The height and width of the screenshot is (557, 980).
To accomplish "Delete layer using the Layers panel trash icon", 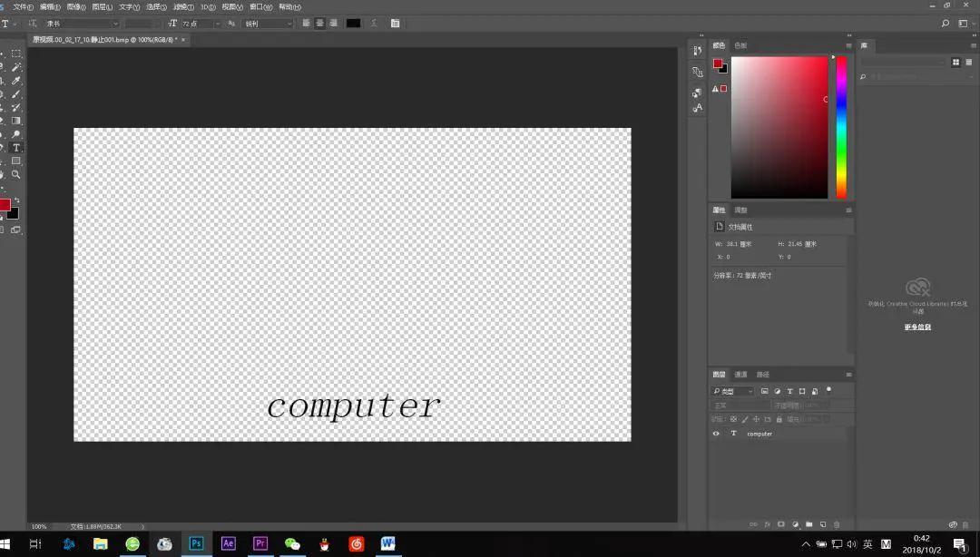I will (837, 524).
